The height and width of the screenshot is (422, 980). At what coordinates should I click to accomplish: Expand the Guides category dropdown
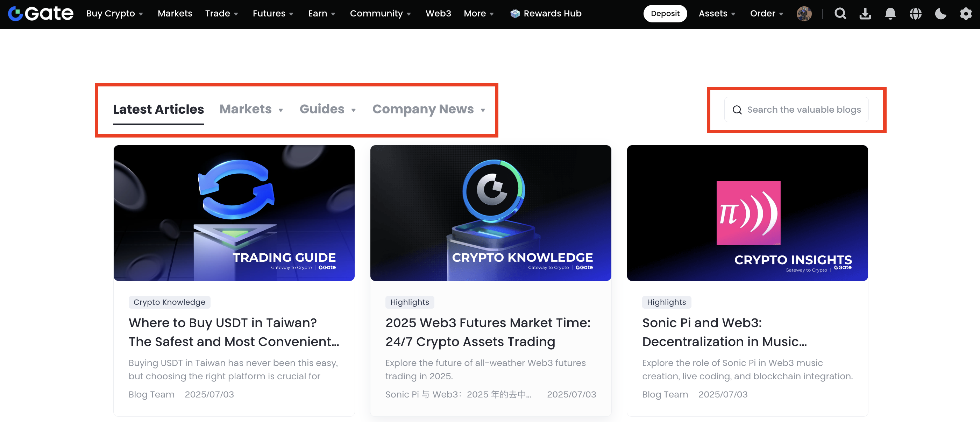[x=328, y=109]
